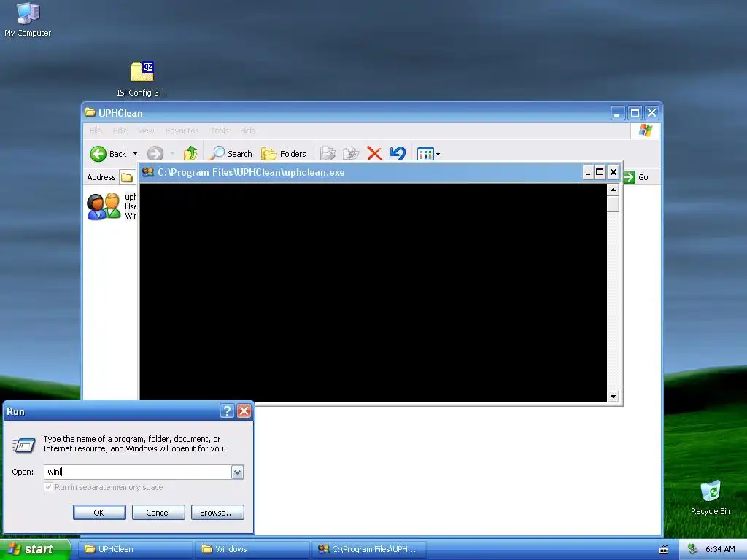The width and height of the screenshot is (747, 560).
Task: Open Search in the UPHClean Explorer toolbar
Action: (x=231, y=153)
